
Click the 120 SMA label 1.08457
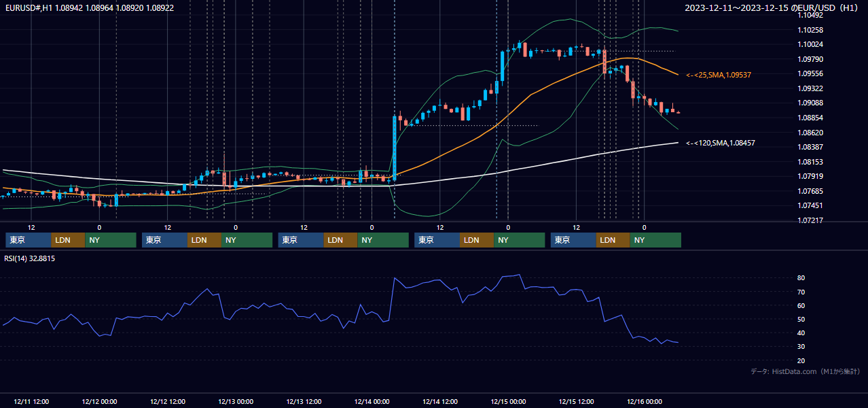pos(721,143)
